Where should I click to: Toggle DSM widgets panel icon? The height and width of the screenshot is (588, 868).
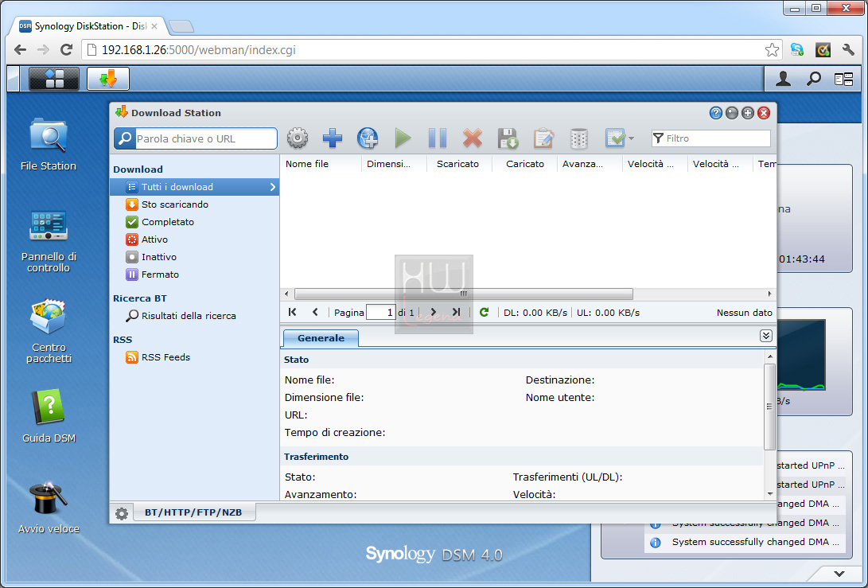pyautogui.click(x=843, y=80)
